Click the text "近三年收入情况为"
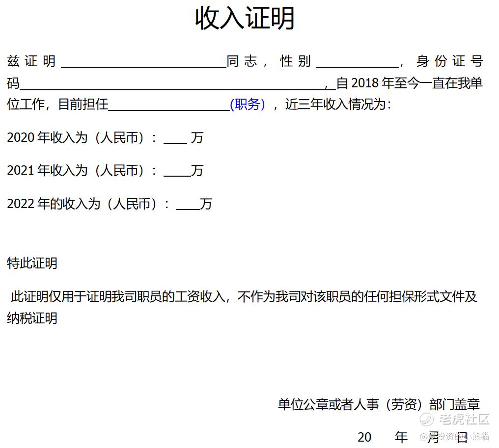 point(336,105)
